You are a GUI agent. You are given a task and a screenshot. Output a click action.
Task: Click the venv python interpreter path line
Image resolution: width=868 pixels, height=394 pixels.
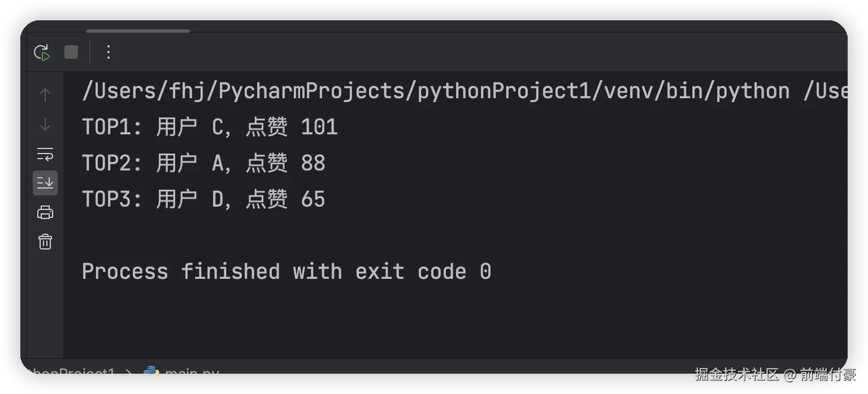click(463, 91)
